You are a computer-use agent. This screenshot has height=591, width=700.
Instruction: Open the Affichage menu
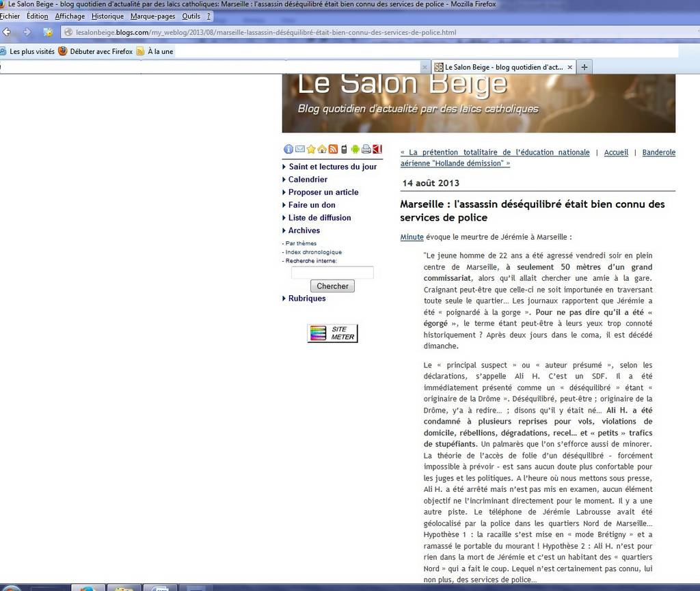coord(70,16)
